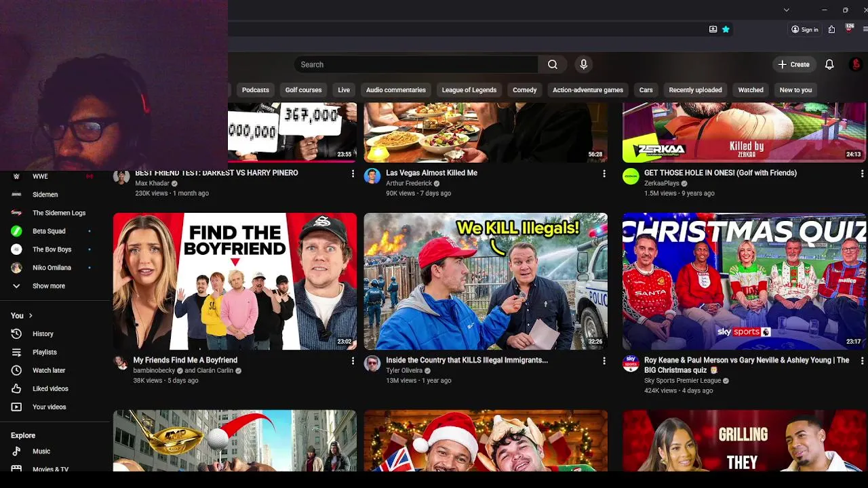The image size is (868, 488).
Task: Open options for Las Vegas Almost Killed Me
Action: 604,174
